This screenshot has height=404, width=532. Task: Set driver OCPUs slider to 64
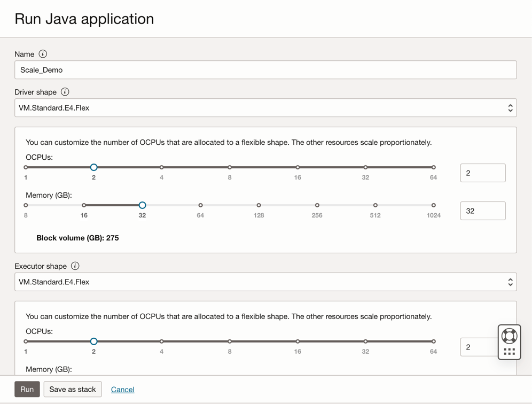coord(434,167)
